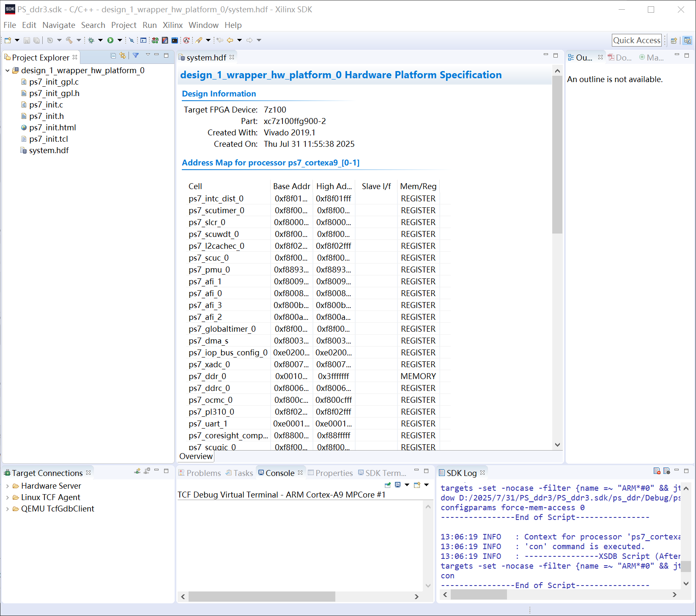Maximize the system.hdf editor pane
The height and width of the screenshot is (616, 696).
pos(556,55)
